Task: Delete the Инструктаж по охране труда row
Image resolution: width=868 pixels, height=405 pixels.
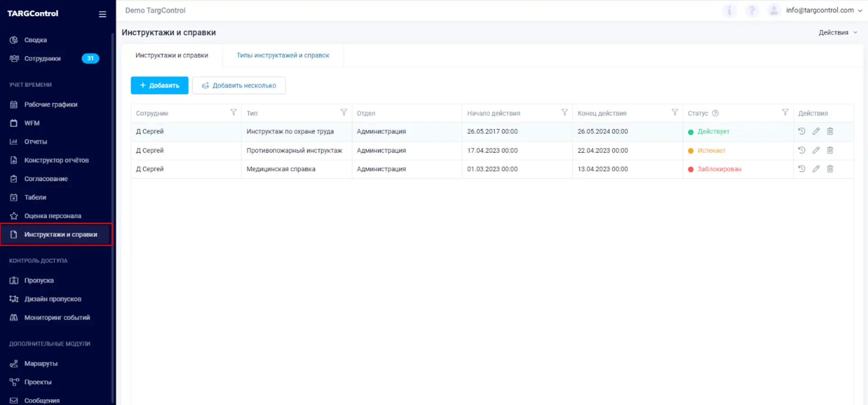Action: (x=830, y=131)
